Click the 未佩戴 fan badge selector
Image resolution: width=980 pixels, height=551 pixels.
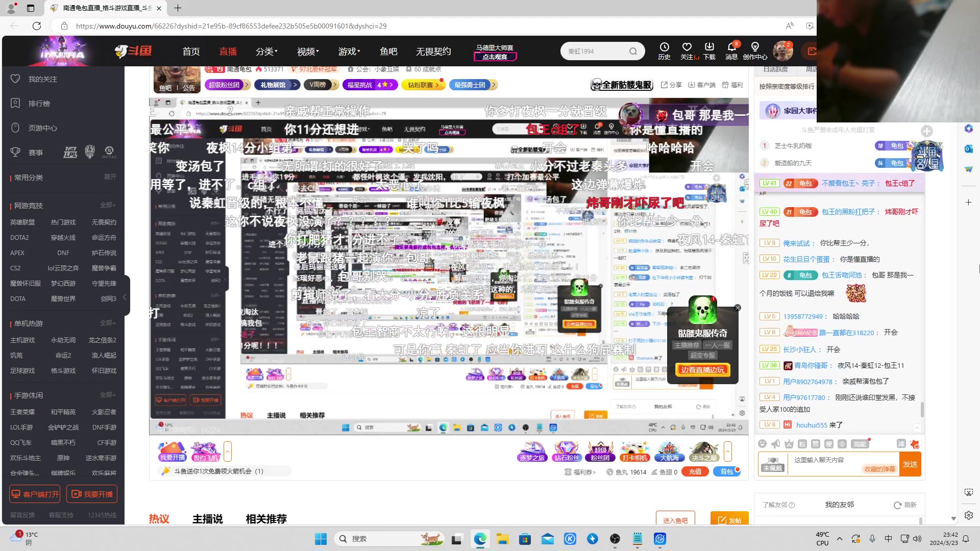773,464
